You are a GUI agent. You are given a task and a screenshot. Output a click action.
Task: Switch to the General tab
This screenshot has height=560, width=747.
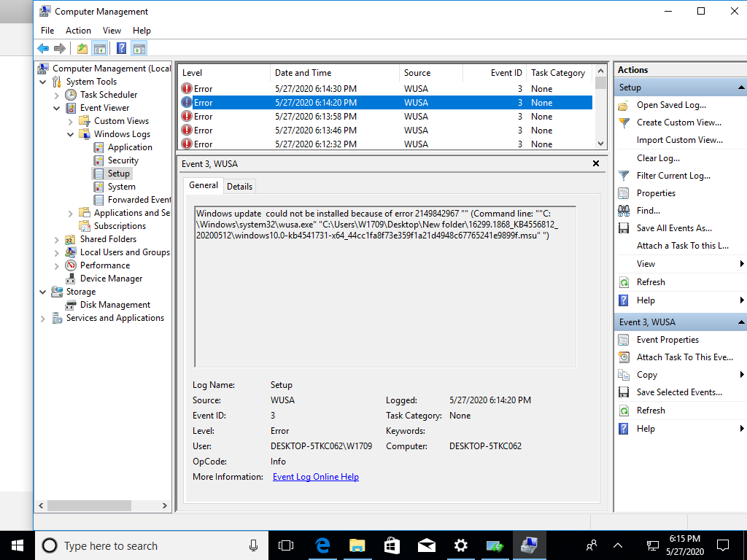pyautogui.click(x=204, y=185)
